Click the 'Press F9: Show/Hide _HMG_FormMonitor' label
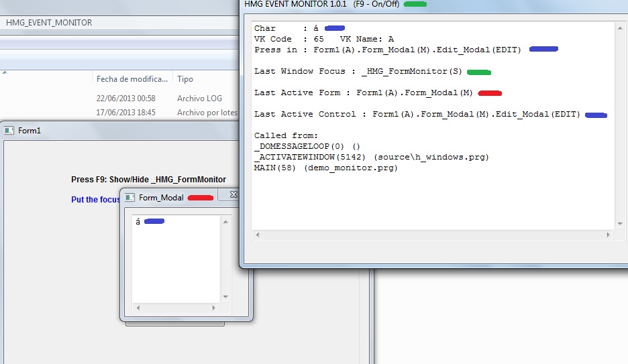This screenshot has width=628, height=364. pyautogui.click(x=148, y=180)
